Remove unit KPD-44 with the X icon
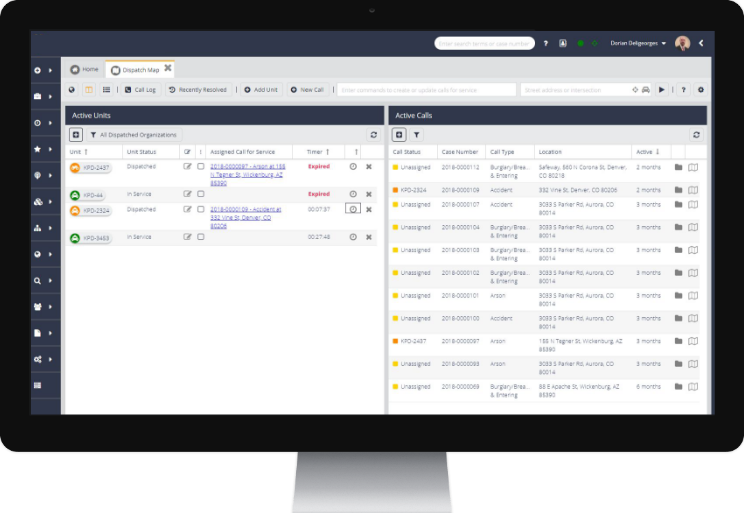 [368, 194]
